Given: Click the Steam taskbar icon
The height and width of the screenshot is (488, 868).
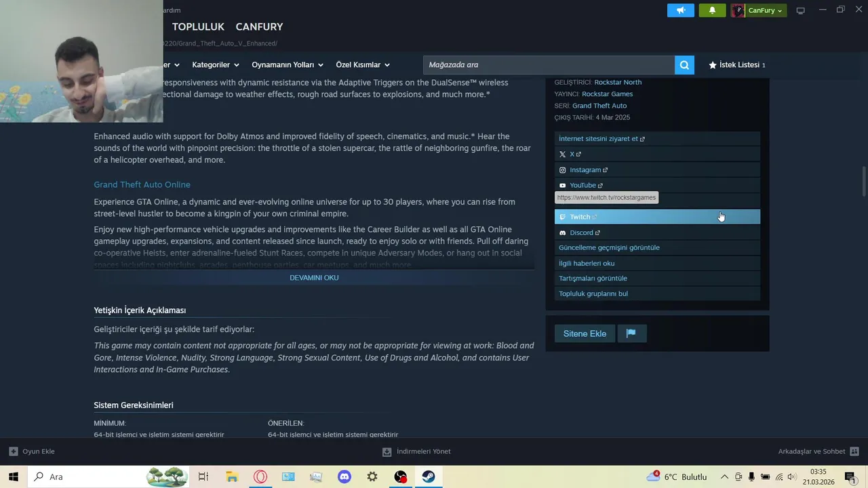Looking at the screenshot, I should coord(429,476).
